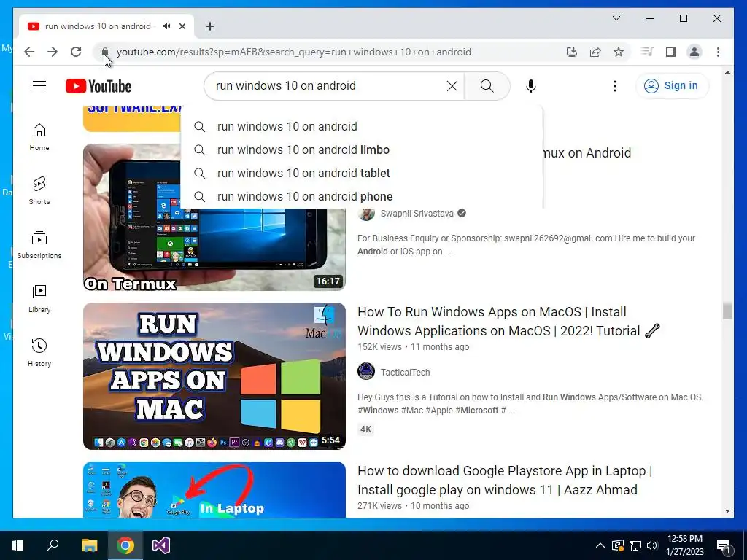The height and width of the screenshot is (560, 747).
Task: Open Chrome media controls icon
Action: coord(647,52)
